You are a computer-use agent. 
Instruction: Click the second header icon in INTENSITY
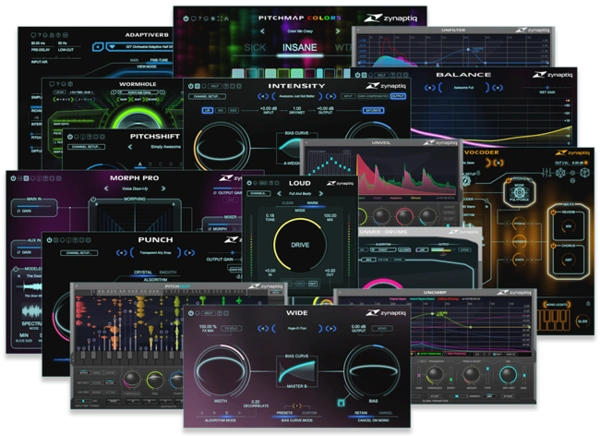pos(197,86)
